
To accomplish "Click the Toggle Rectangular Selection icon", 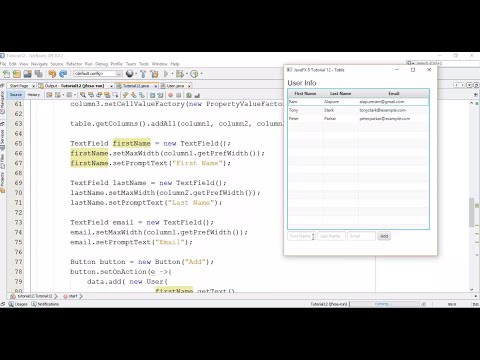I will tap(115, 95).
